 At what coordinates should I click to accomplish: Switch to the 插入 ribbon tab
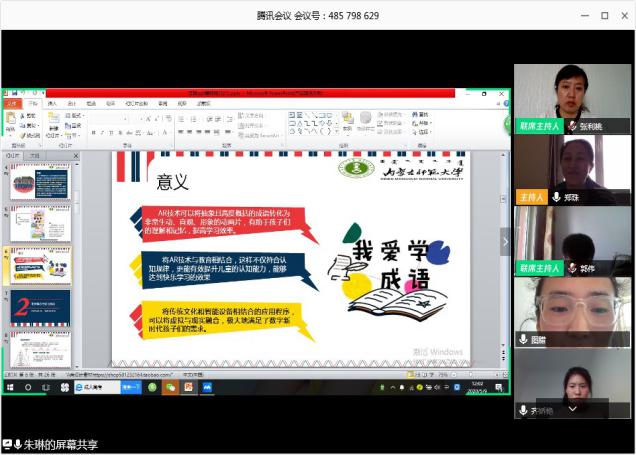tap(52, 103)
